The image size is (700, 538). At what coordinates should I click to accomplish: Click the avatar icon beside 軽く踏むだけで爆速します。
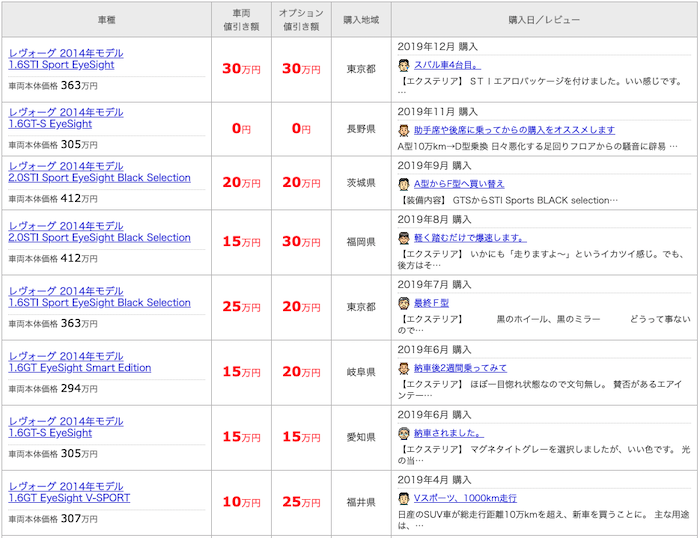click(404, 238)
